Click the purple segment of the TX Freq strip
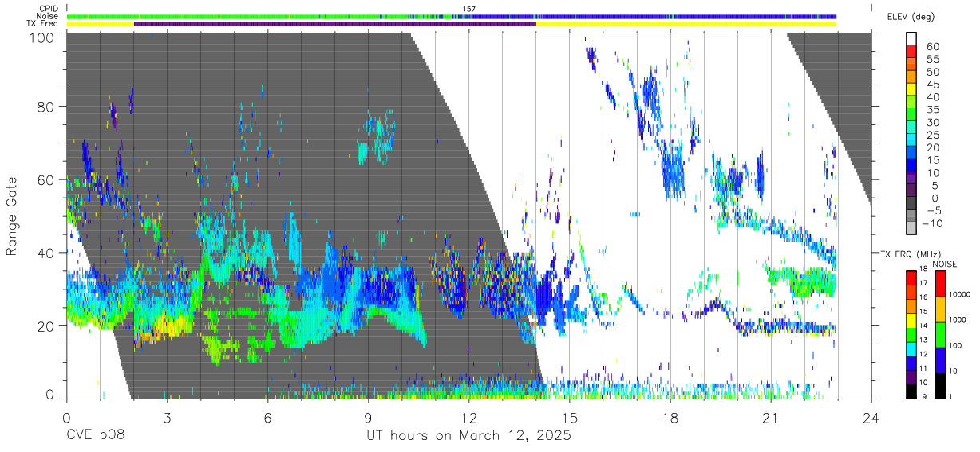This screenshot has width=980, height=452. [x=335, y=24]
